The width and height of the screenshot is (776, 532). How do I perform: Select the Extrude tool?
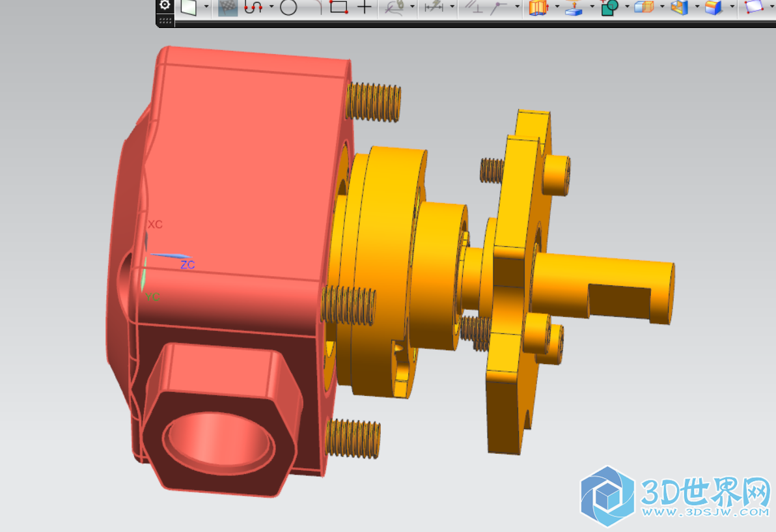[539, 7]
